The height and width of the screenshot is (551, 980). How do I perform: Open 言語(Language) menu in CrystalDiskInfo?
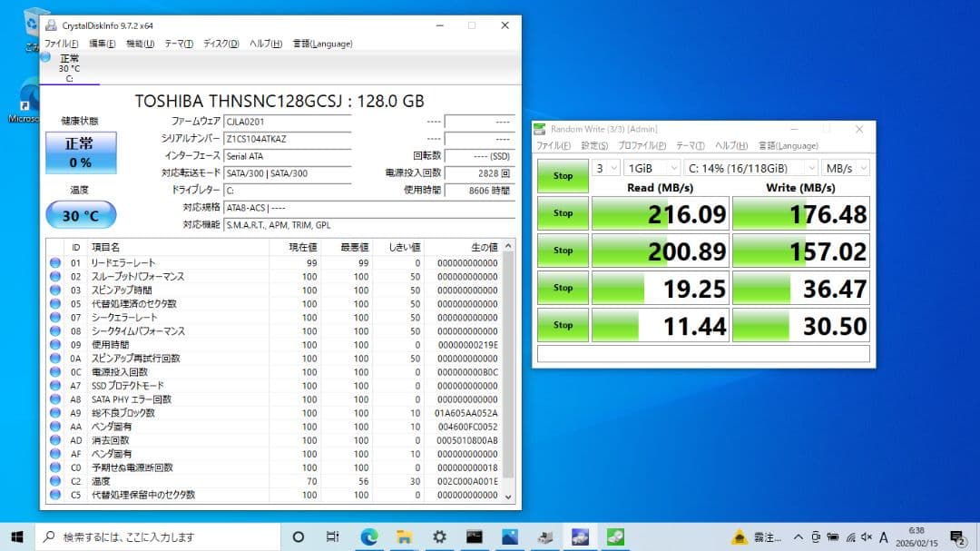(322, 44)
